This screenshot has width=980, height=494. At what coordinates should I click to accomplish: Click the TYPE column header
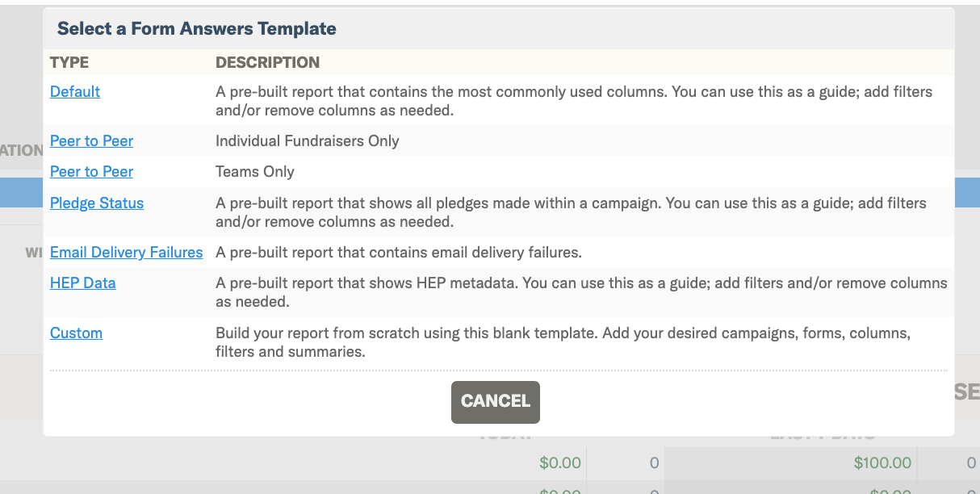[69, 62]
